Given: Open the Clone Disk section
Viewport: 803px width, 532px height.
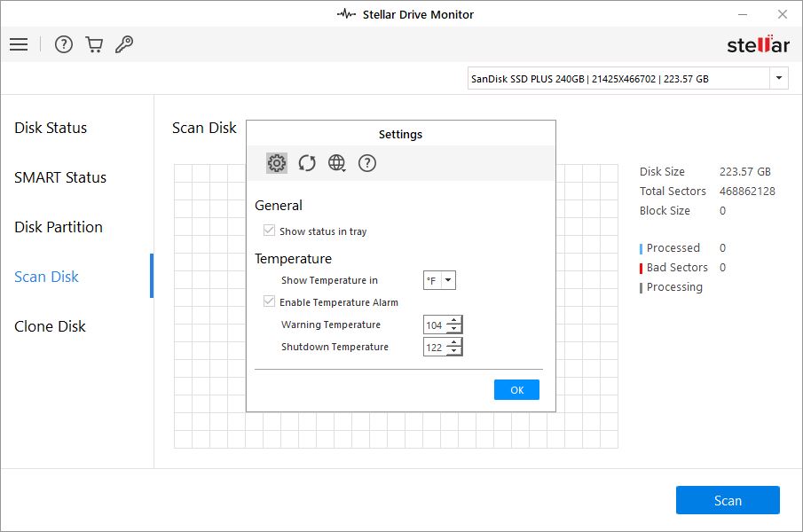Looking at the screenshot, I should click(51, 326).
